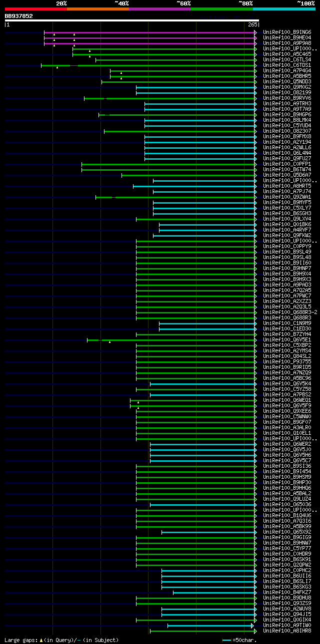Click the query name BB937852
Image resolution: width=320 pixels, height=644 pixels.
(x=19, y=16)
